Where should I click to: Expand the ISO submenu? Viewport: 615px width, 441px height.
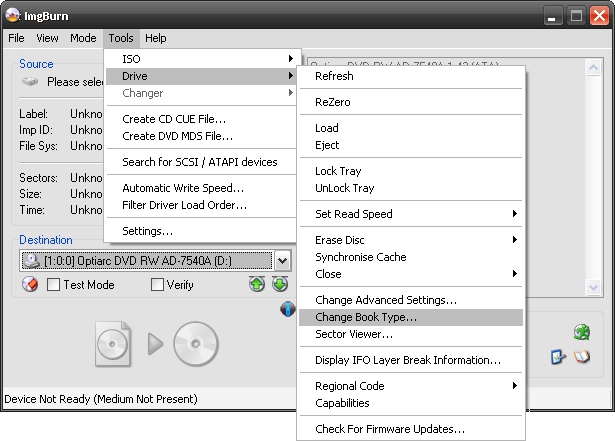click(201, 59)
